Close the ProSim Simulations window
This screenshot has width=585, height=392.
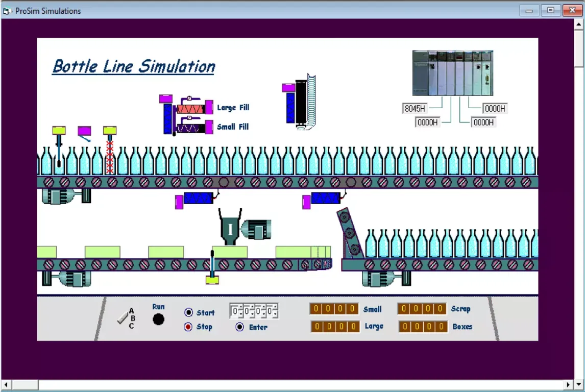click(x=572, y=10)
